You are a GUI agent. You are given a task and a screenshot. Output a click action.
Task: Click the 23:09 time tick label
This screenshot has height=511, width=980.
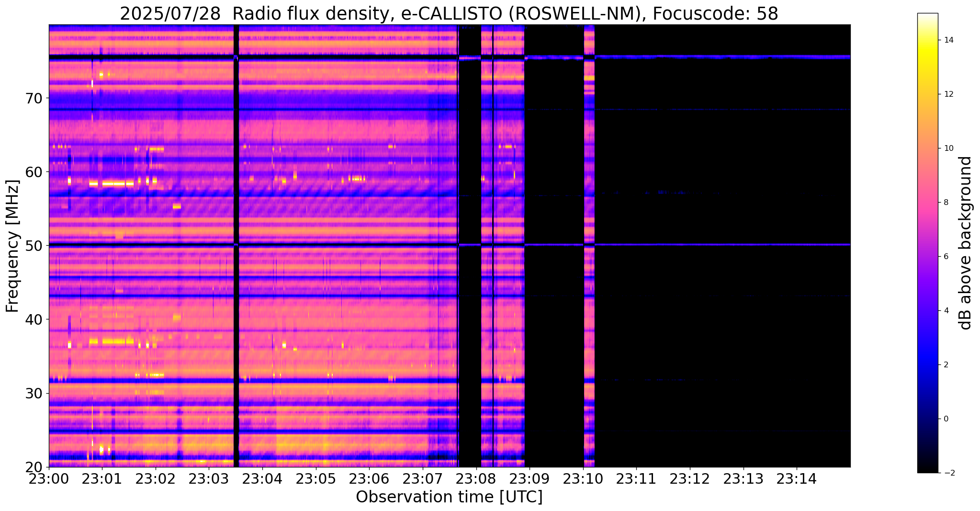(529, 478)
